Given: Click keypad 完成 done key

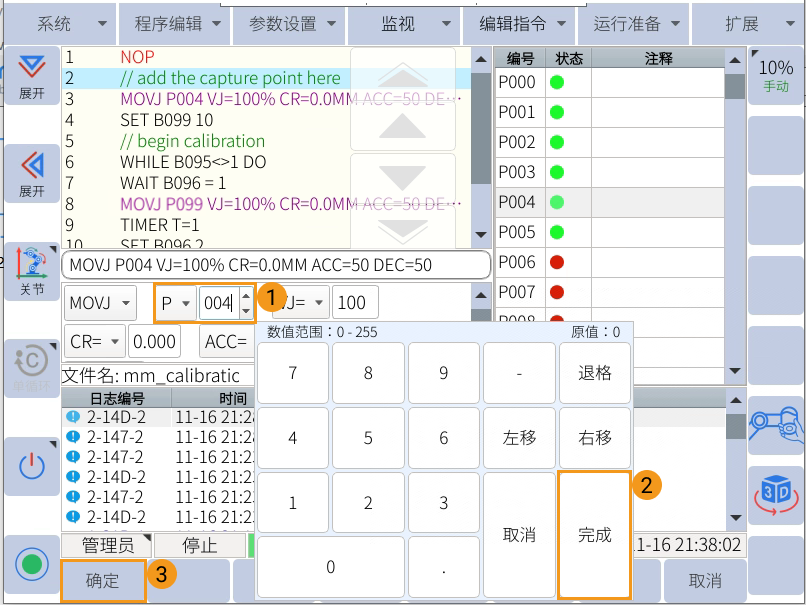Looking at the screenshot, I should click(x=595, y=535).
